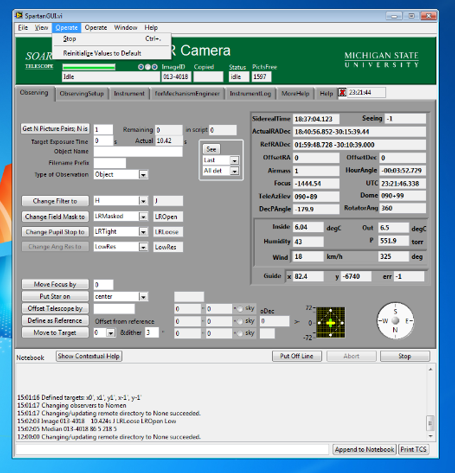Click the Print TCS button
The image size is (455, 473).
(x=413, y=450)
